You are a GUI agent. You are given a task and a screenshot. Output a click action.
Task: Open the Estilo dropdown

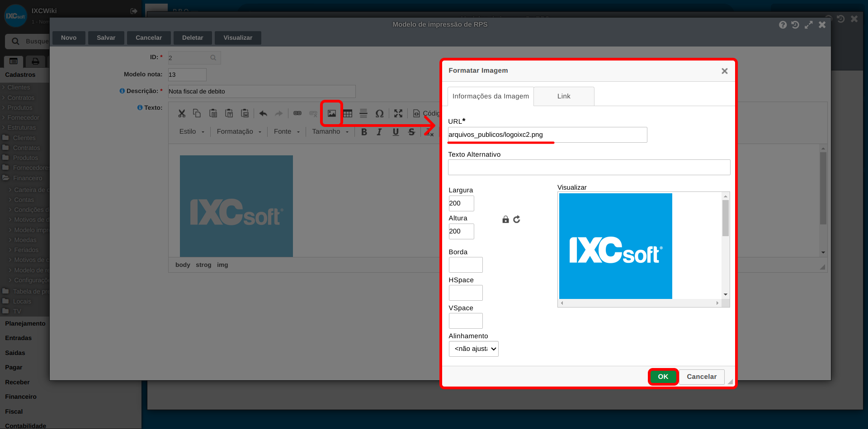pyautogui.click(x=192, y=131)
